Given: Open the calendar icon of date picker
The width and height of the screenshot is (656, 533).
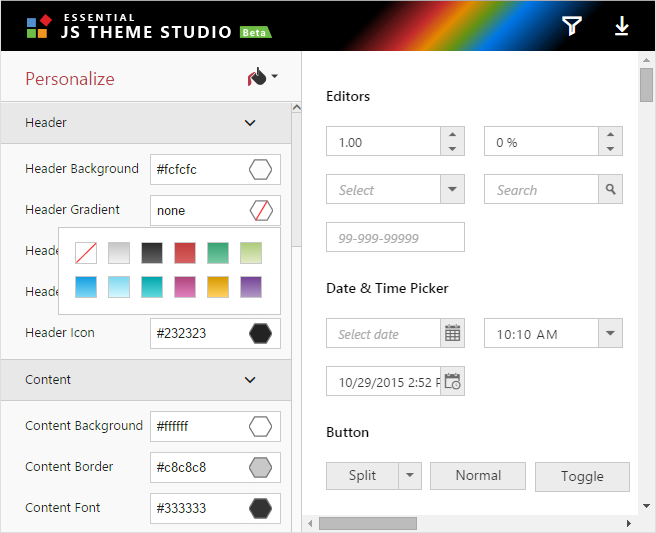Looking at the screenshot, I should pyautogui.click(x=453, y=333).
